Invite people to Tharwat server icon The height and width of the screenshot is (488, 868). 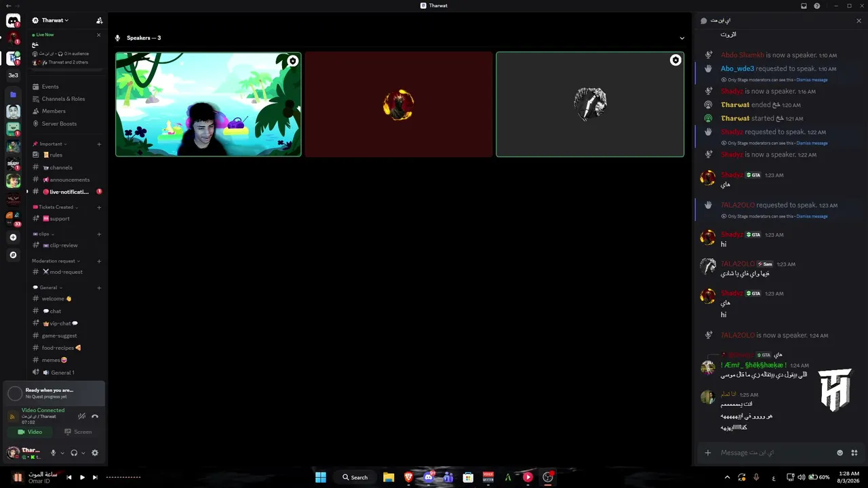tap(100, 20)
